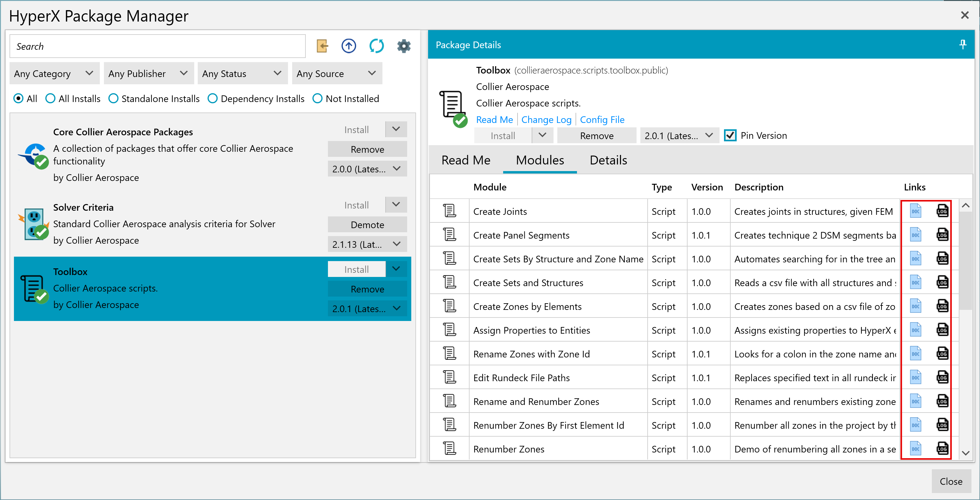
Task: Open LOG link for Renumber Zones row
Action: [942, 449]
